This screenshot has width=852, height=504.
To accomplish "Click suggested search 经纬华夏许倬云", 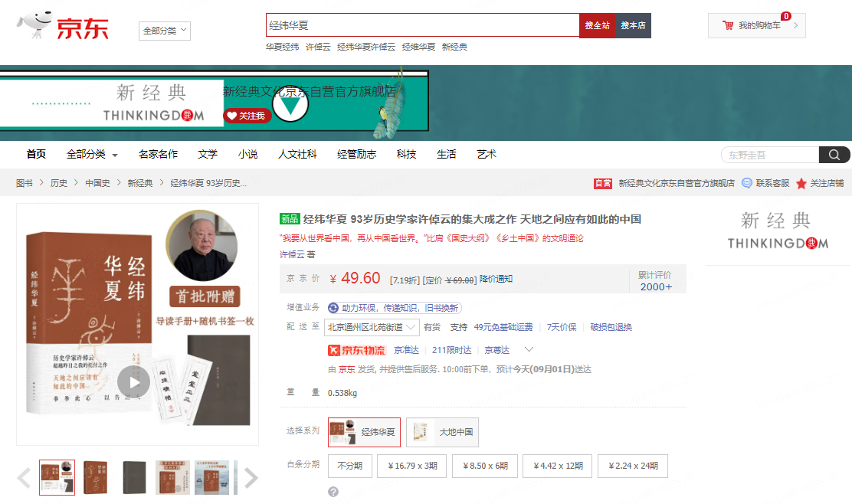I will (x=366, y=47).
